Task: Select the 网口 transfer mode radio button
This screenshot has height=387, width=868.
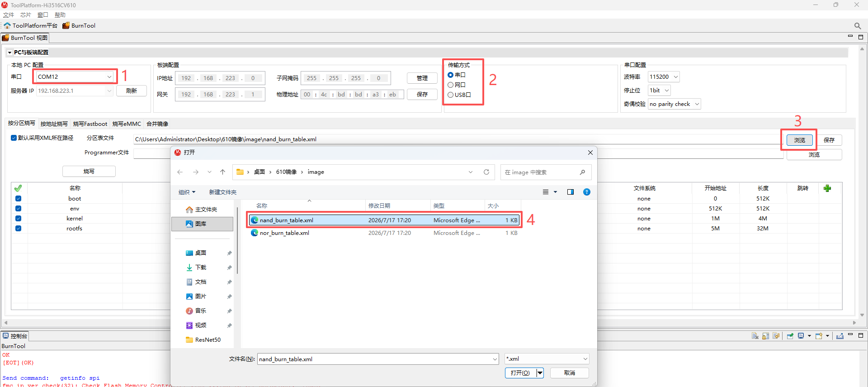Action: pyautogui.click(x=450, y=85)
